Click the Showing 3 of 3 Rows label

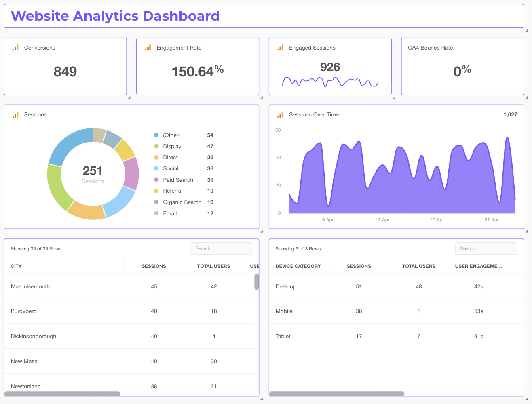pos(298,249)
